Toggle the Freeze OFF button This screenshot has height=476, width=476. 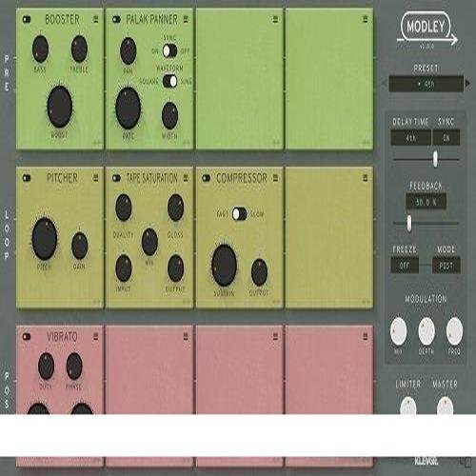click(x=405, y=266)
